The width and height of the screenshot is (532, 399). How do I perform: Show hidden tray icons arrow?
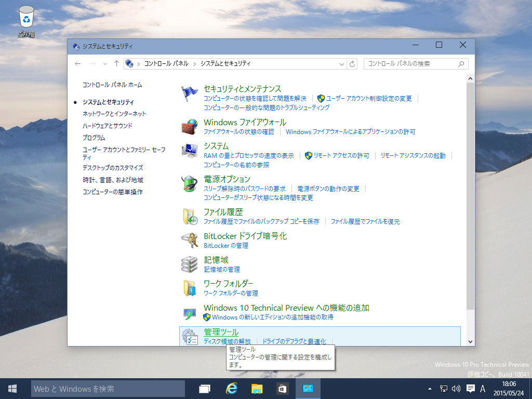pos(430,389)
